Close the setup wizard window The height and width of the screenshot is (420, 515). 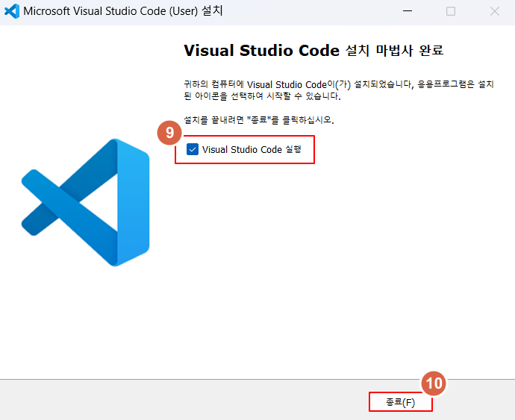point(494,11)
